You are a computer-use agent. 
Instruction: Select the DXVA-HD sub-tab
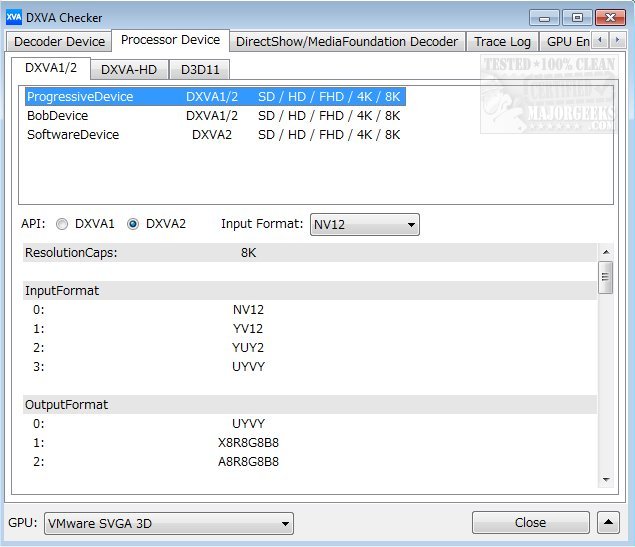coord(129,70)
